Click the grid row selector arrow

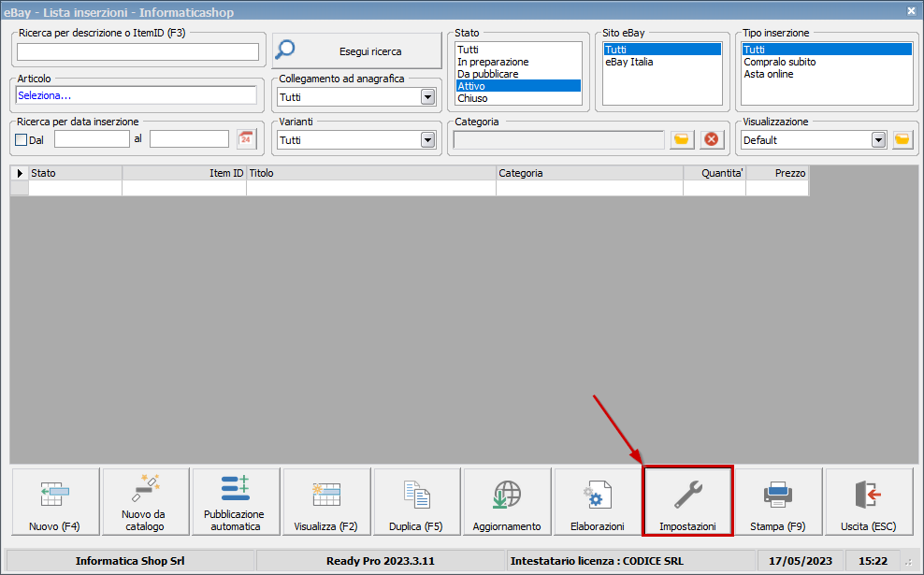(20, 173)
